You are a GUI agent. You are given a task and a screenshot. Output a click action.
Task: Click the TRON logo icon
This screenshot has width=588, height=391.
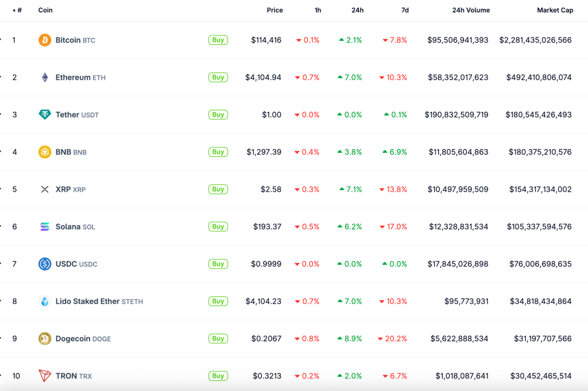click(45, 376)
